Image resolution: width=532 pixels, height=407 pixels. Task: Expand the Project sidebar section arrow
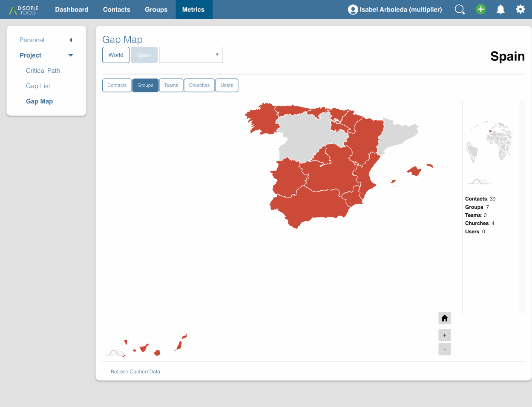[x=71, y=55]
